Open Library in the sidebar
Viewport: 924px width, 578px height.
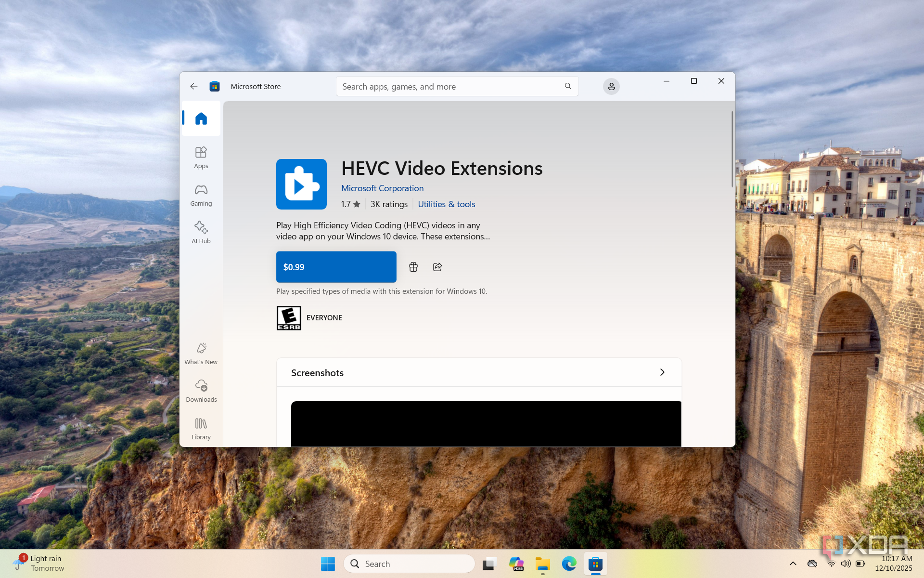coord(201,429)
